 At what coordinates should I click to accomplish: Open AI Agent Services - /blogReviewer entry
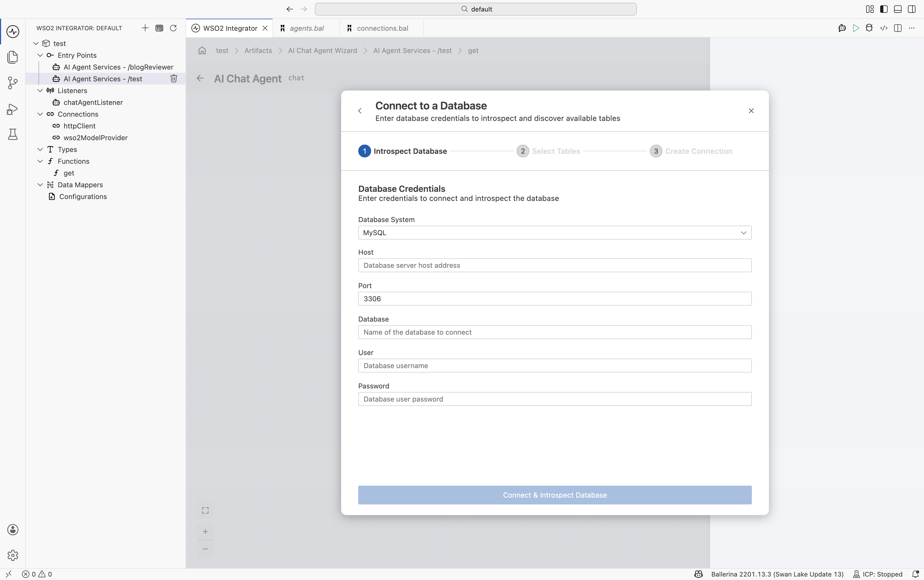pos(118,67)
